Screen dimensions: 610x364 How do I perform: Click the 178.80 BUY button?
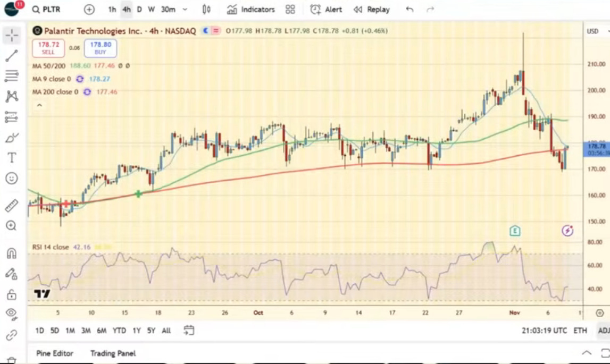coord(101,48)
